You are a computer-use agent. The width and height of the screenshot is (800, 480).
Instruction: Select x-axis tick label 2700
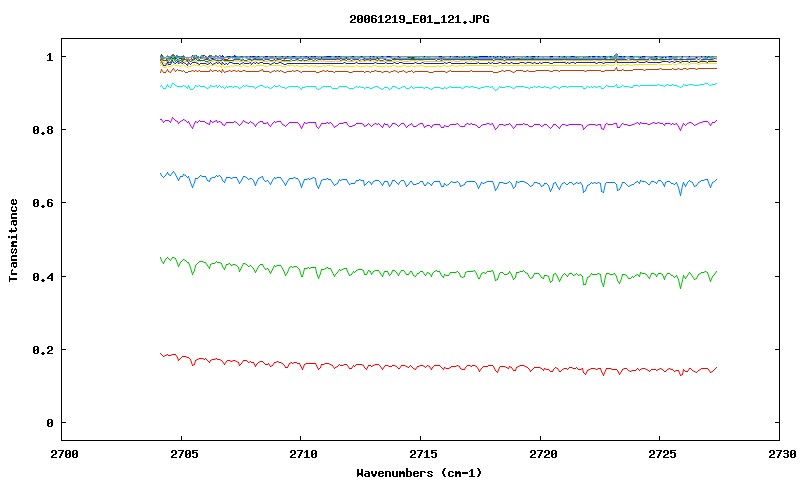(x=65, y=454)
